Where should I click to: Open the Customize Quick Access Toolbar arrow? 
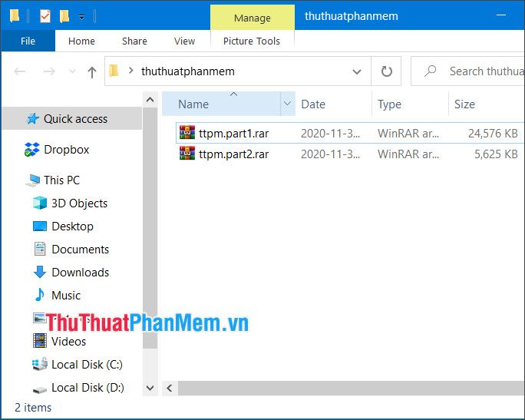click(81, 17)
